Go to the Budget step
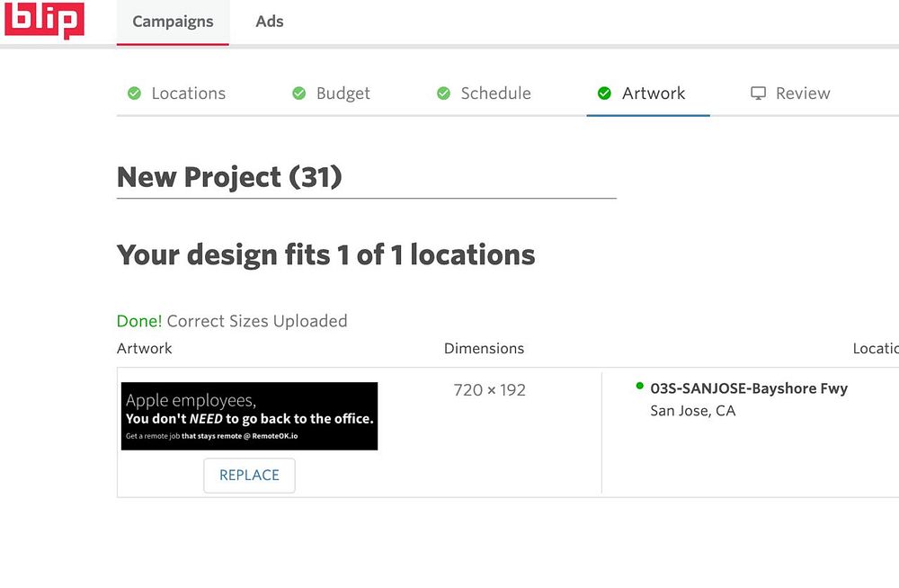 click(x=343, y=94)
